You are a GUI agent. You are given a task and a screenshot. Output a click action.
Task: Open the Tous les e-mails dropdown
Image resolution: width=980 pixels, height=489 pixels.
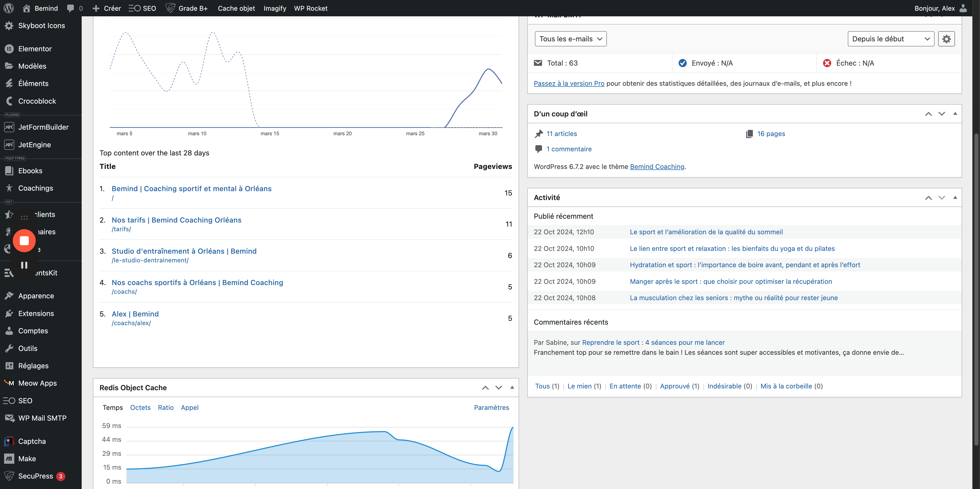(570, 39)
